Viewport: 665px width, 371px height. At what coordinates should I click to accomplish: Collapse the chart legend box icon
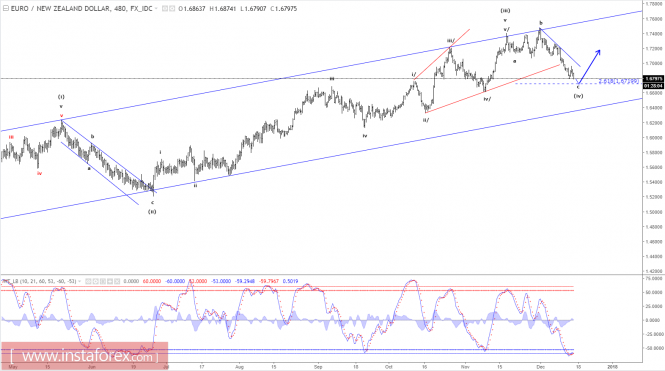pos(6,8)
